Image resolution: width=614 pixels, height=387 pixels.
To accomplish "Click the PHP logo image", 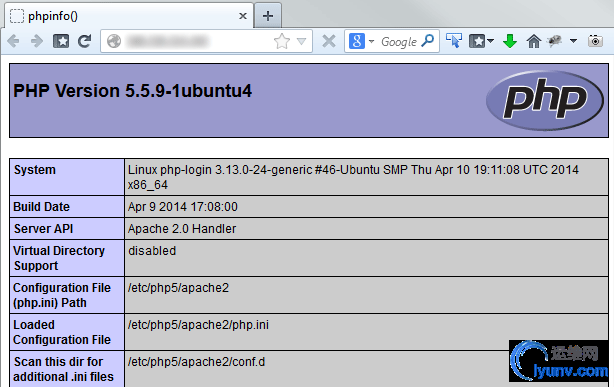I will click(545, 100).
